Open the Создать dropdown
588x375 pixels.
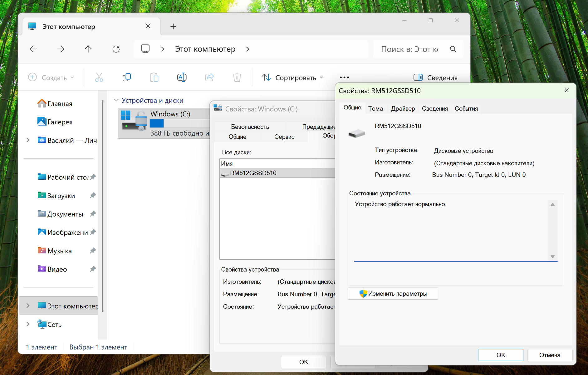(51, 77)
